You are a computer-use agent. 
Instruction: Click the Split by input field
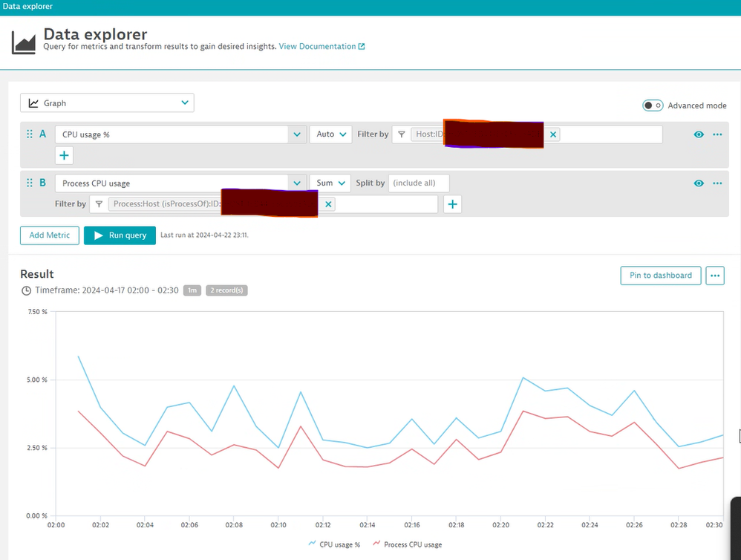point(419,183)
